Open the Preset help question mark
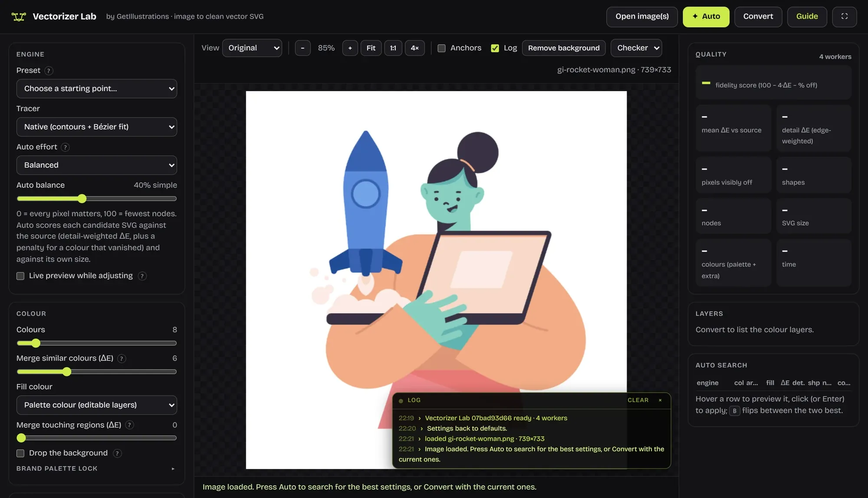Viewport: 868px width, 498px height. [49, 71]
